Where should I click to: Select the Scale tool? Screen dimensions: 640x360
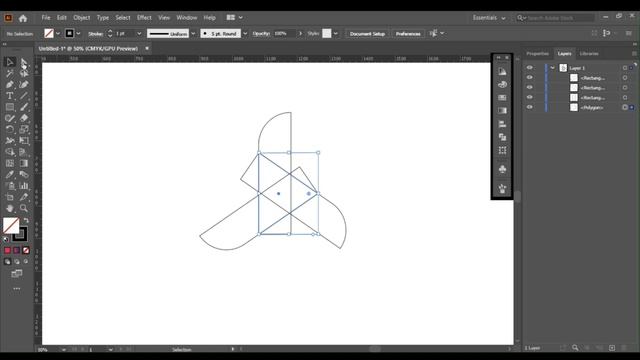tap(24, 129)
